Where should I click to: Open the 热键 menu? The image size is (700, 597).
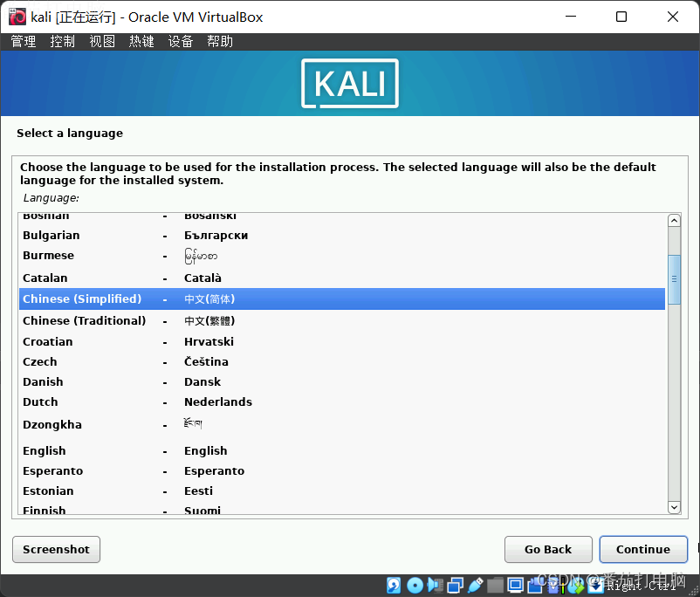tap(141, 42)
